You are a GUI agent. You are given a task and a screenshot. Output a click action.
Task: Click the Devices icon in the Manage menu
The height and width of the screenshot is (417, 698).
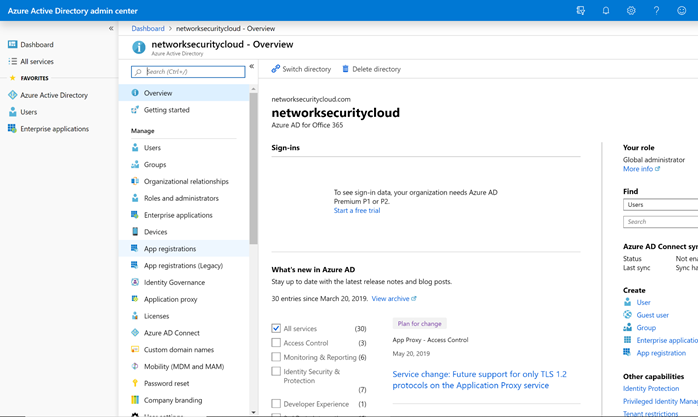135,231
